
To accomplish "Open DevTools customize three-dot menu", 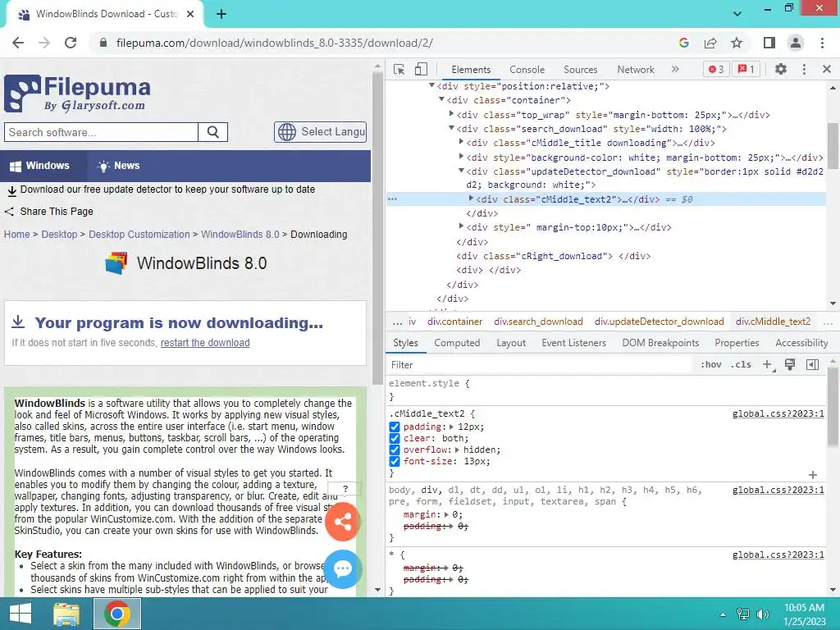I will pos(804,69).
